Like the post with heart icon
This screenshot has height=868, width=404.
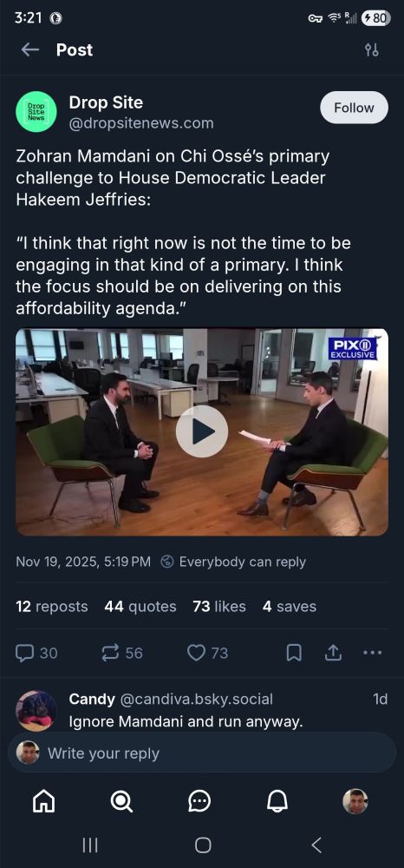[x=208, y=654]
